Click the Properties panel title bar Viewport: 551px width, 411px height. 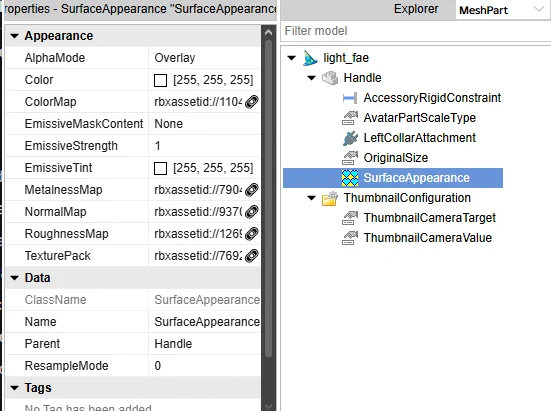pyautogui.click(x=141, y=9)
